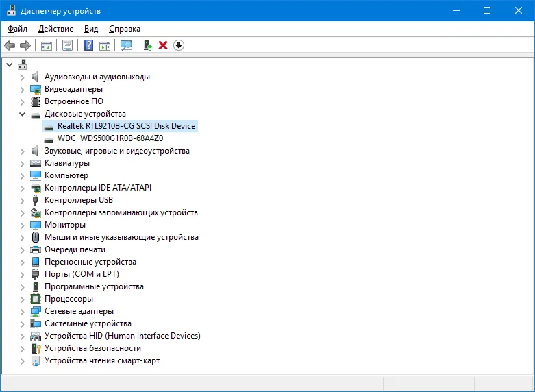This screenshot has width=535, height=392.
Task: Click the Дисковые устройства drive icon
Action: coord(36,115)
